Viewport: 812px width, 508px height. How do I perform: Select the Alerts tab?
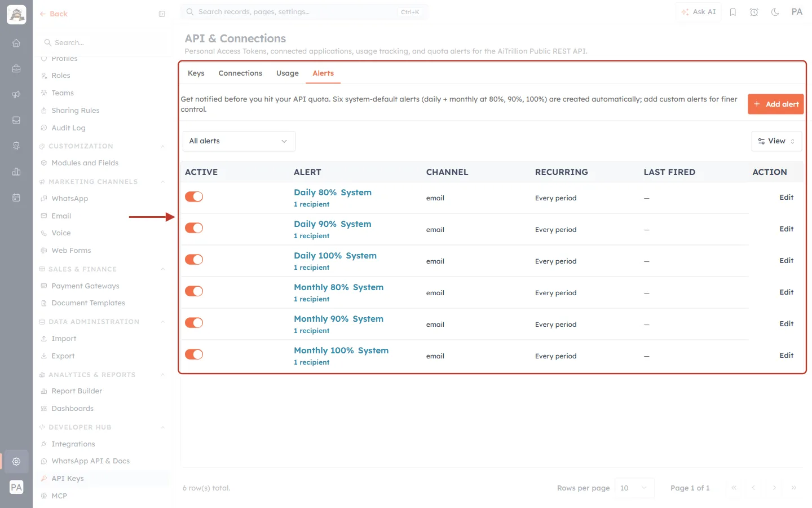(x=323, y=73)
